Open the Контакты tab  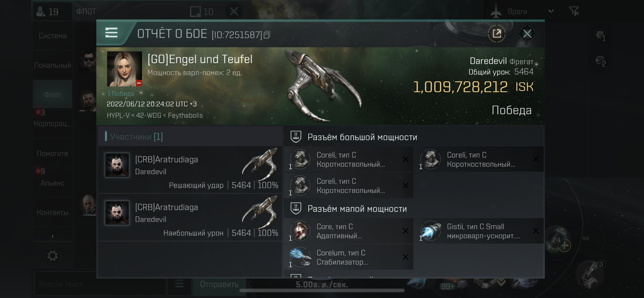(52, 212)
